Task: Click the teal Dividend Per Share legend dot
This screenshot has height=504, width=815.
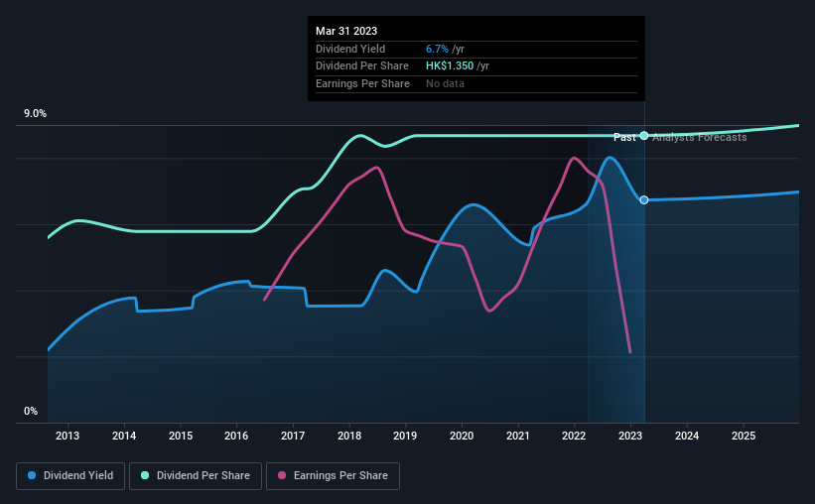Action: pyautogui.click(x=145, y=475)
